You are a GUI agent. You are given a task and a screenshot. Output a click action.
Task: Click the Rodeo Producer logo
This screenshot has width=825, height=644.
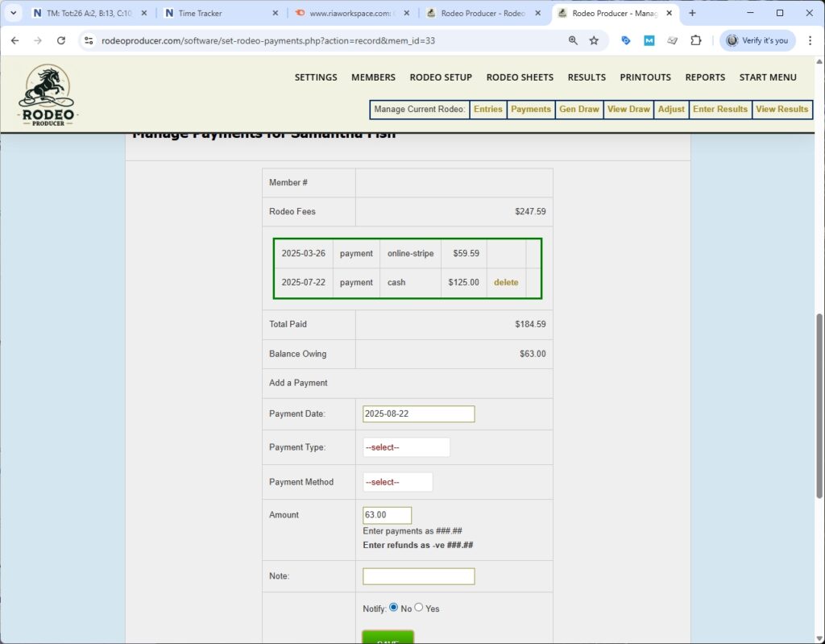tap(47, 94)
